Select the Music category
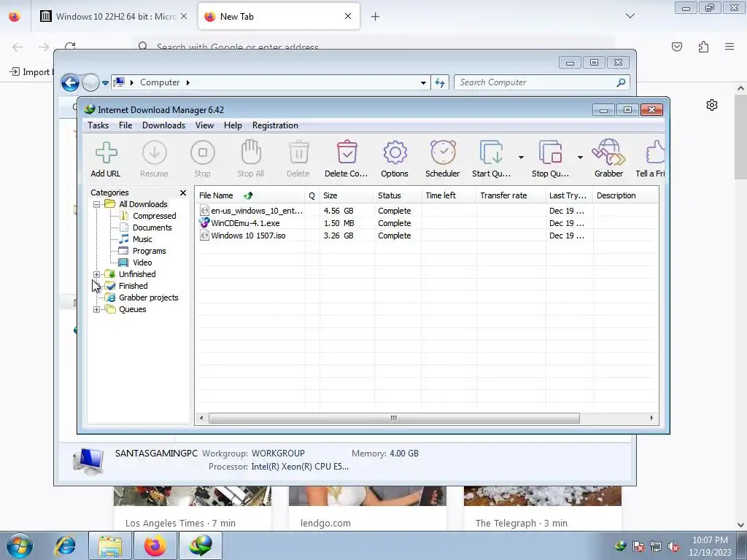Viewport: 747px width, 560px height. (x=142, y=239)
